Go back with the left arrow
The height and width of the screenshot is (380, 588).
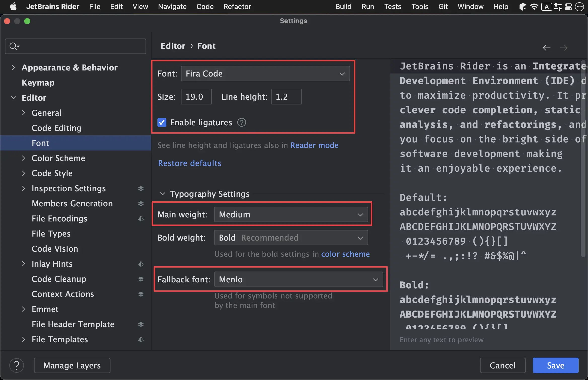tap(546, 48)
